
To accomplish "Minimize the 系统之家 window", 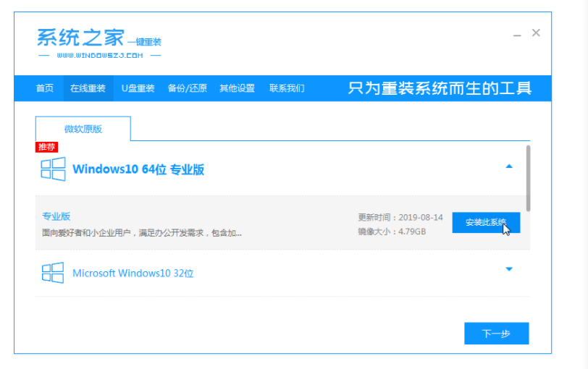I will [x=517, y=34].
